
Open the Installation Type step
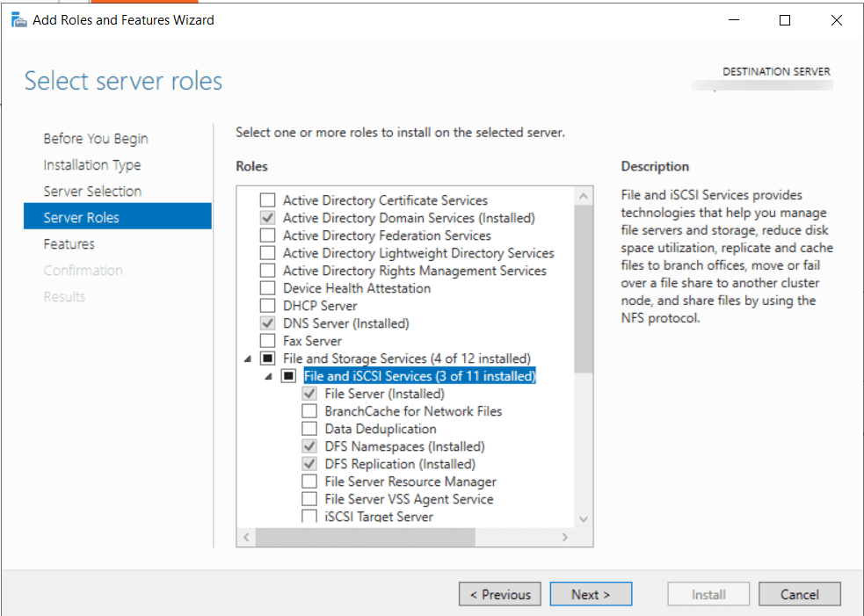click(x=92, y=164)
